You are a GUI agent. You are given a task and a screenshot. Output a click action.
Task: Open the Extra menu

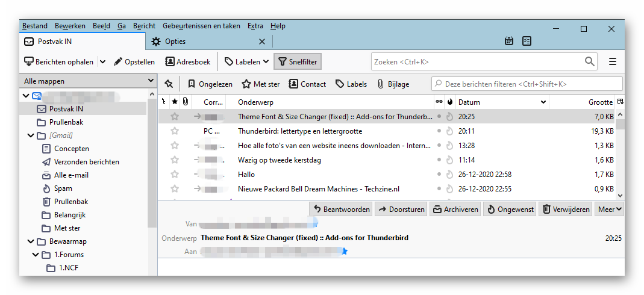click(x=255, y=26)
